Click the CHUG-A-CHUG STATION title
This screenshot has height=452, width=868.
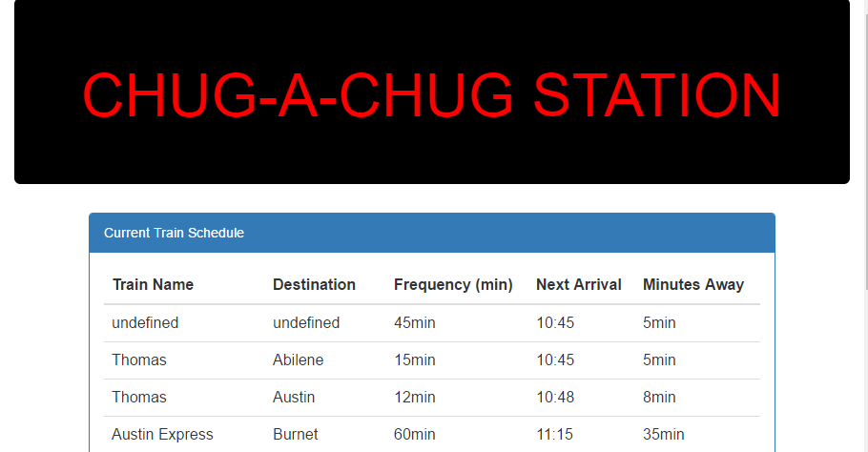click(x=431, y=95)
